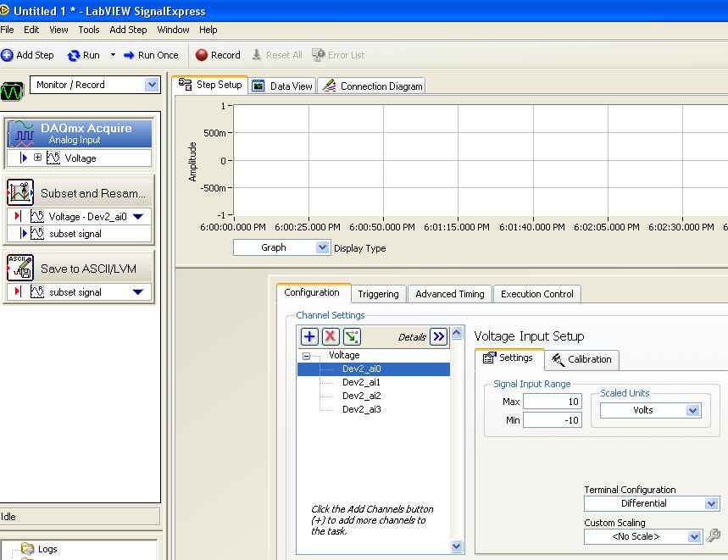The height and width of the screenshot is (560, 728).
Task: Open the Tools menu
Action: tap(89, 30)
